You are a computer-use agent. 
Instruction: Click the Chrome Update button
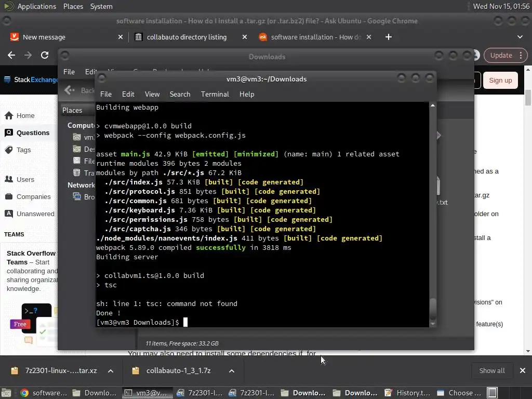click(501, 55)
